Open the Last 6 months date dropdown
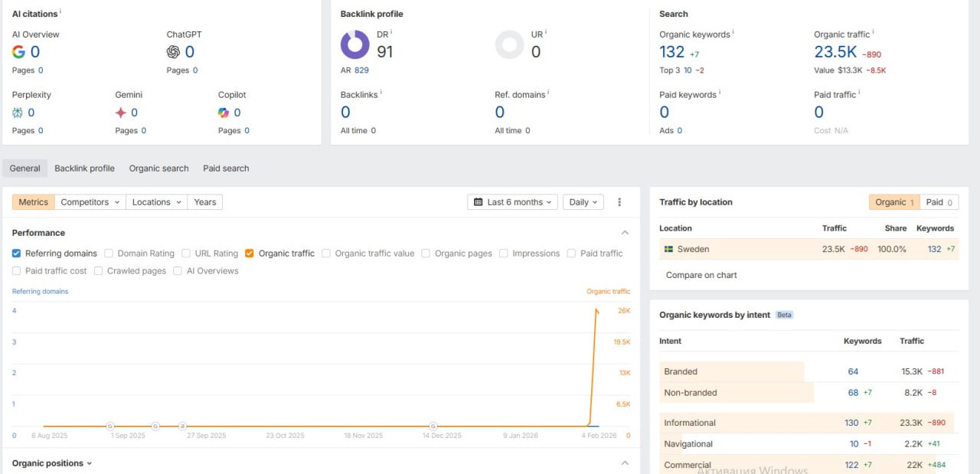 tap(512, 202)
